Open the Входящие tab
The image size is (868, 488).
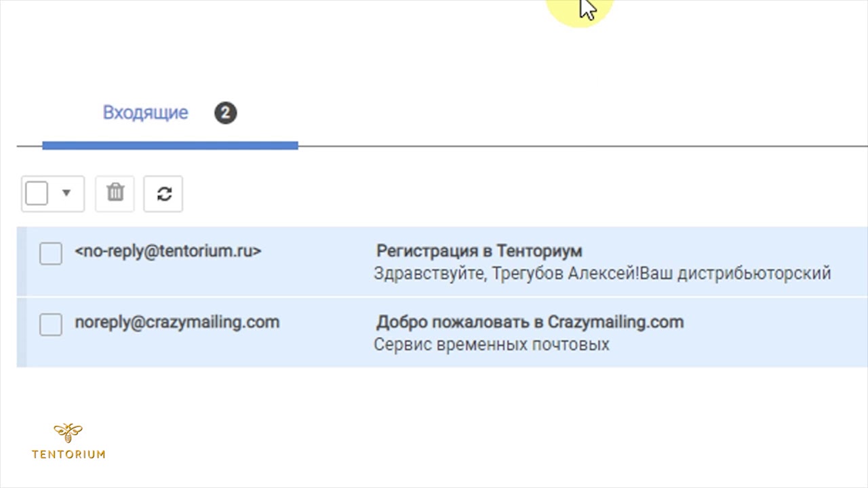tap(145, 113)
